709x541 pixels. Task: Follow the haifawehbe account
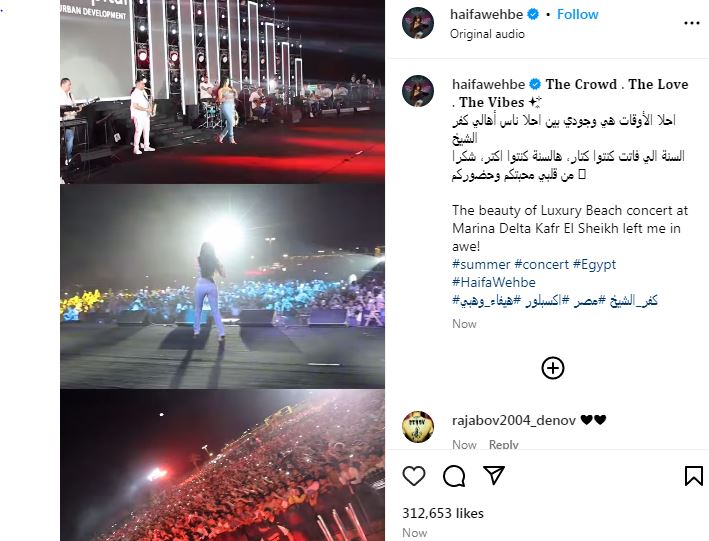(577, 14)
